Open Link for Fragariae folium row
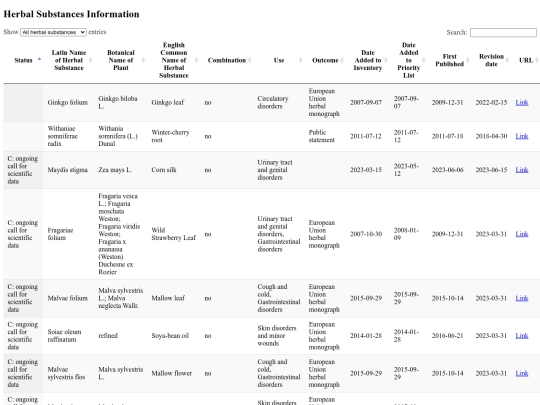 click(x=522, y=234)
